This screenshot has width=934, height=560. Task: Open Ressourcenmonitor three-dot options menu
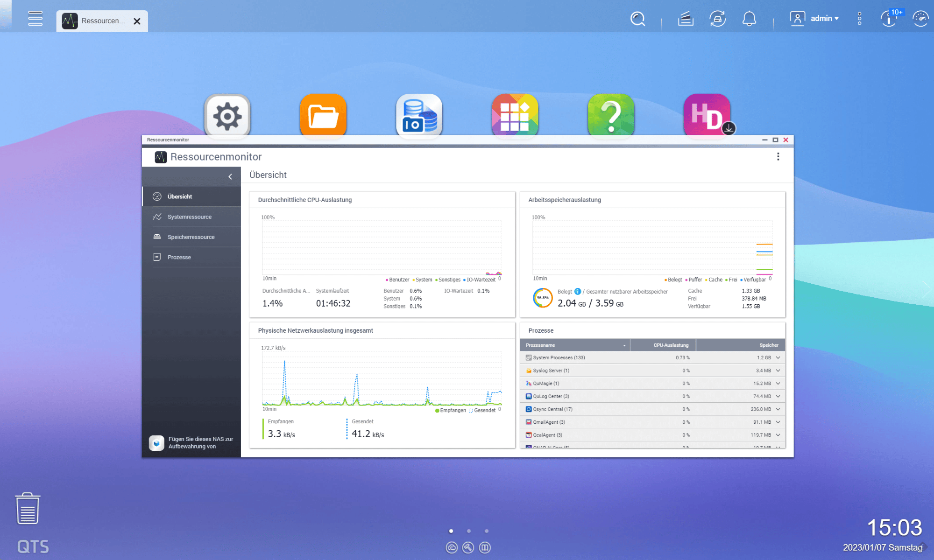[778, 157]
